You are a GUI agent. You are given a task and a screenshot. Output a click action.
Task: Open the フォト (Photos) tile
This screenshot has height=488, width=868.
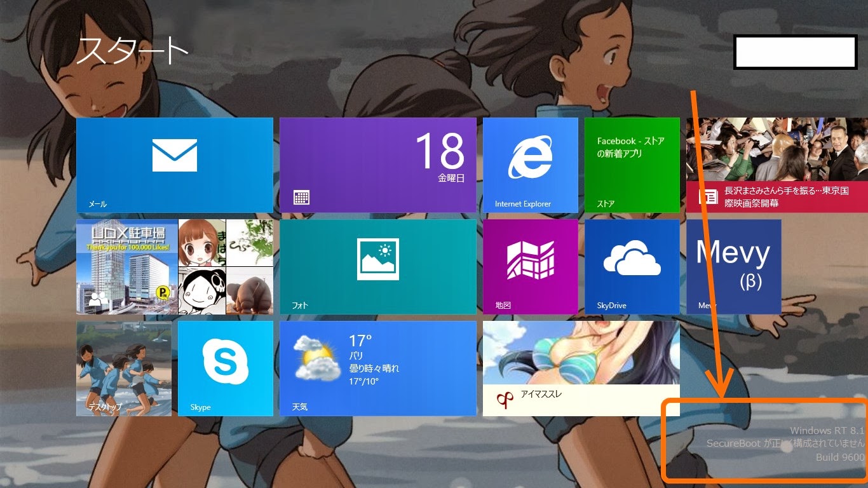[x=378, y=267]
